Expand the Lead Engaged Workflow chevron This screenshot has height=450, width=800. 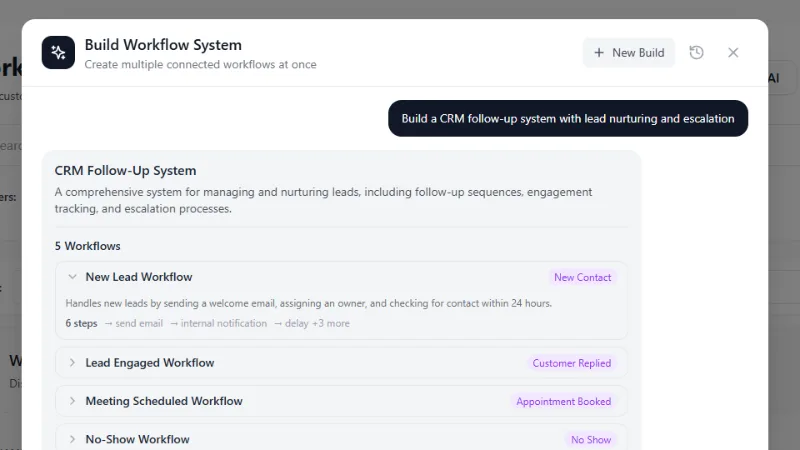coord(72,363)
